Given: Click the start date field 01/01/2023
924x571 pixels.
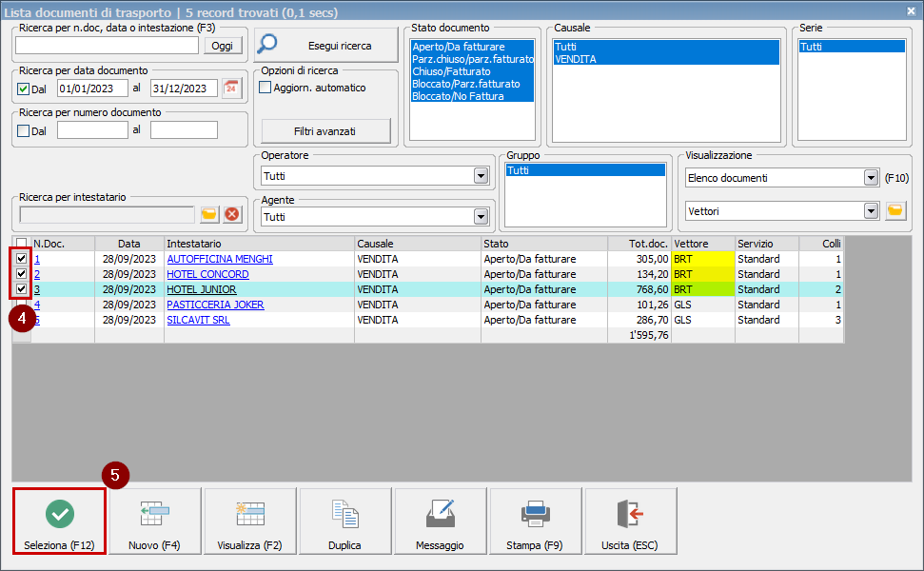Looking at the screenshot, I should point(92,89).
